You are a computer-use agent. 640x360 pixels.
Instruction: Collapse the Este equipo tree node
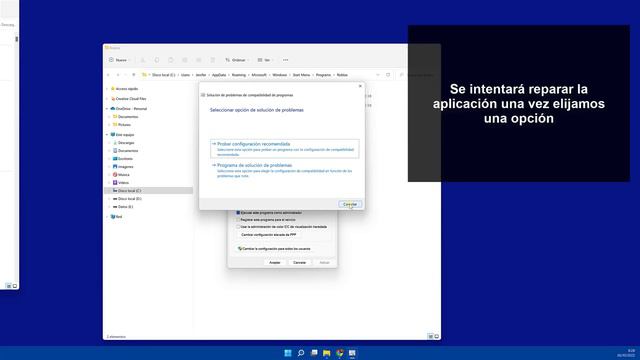coord(107,135)
